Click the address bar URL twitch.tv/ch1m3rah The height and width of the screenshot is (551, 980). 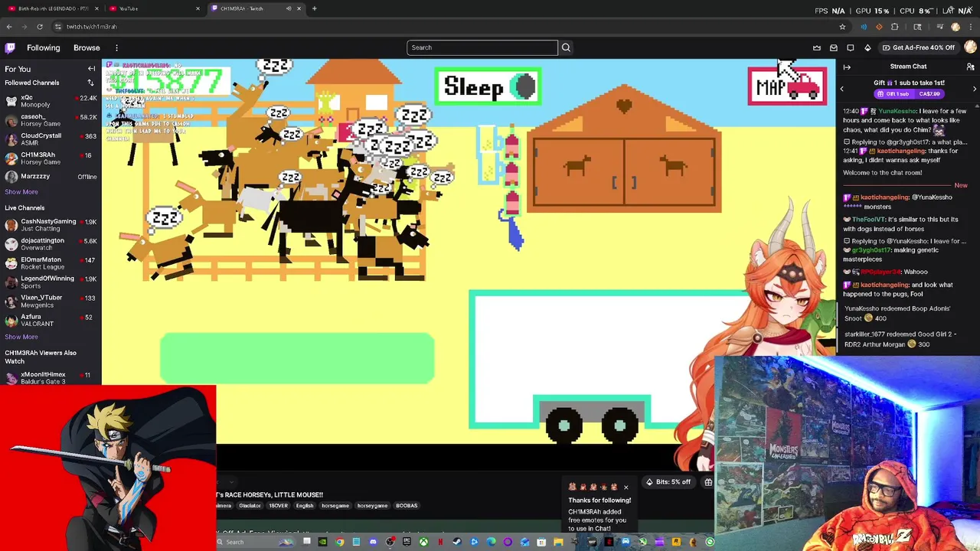click(x=91, y=27)
